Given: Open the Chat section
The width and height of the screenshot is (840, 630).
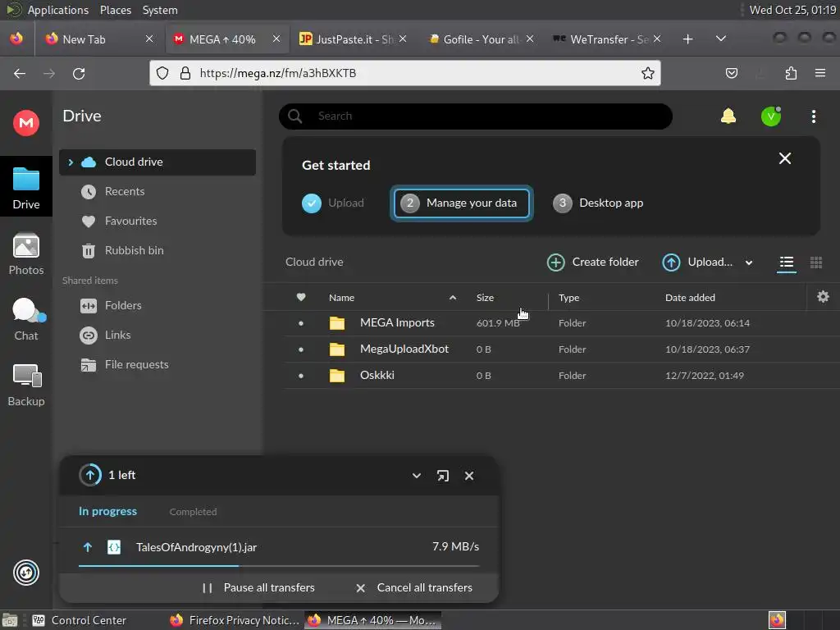Looking at the screenshot, I should point(25,320).
